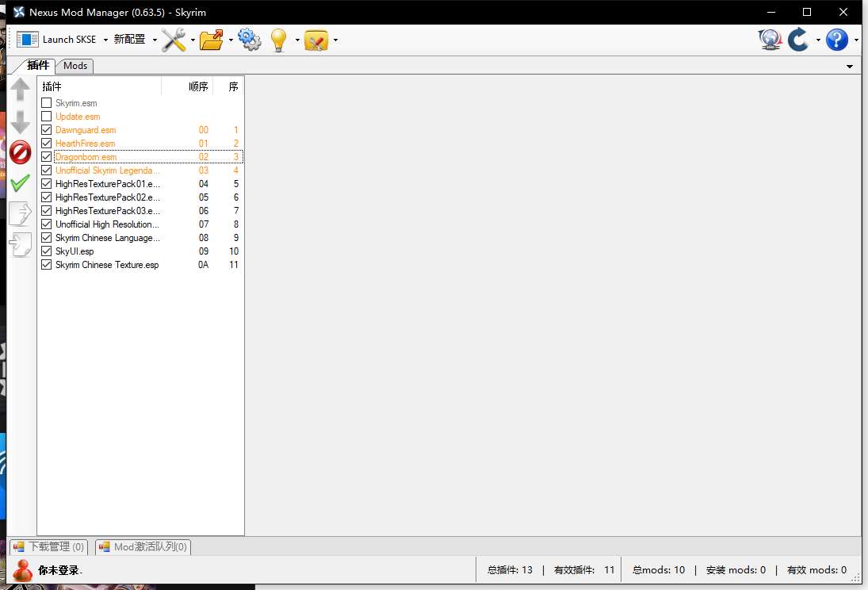Select the Skyrim.esm row text
The width and height of the screenshot is (868, 590).
tap(76, 103)
